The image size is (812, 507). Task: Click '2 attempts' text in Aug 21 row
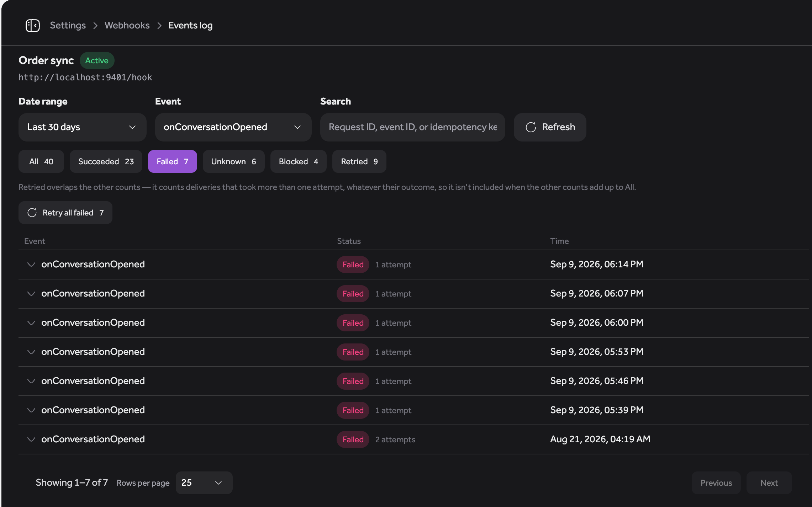(395, 439)
